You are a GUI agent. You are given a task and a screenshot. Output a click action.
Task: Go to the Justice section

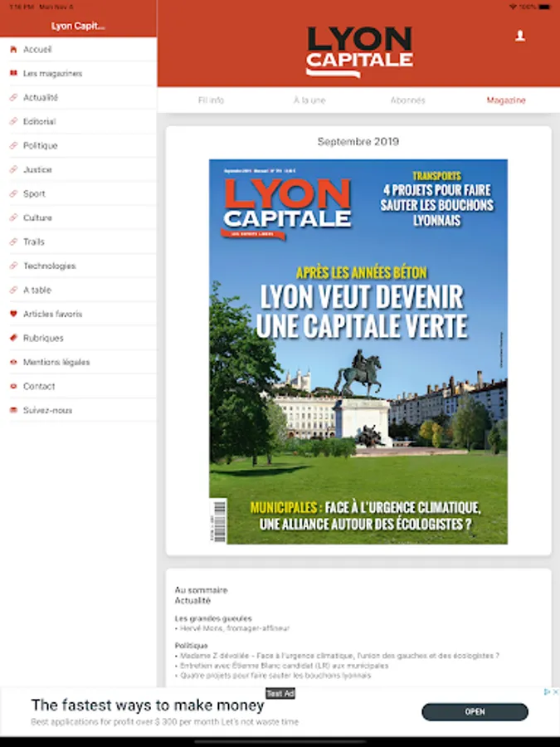point(78,169)
